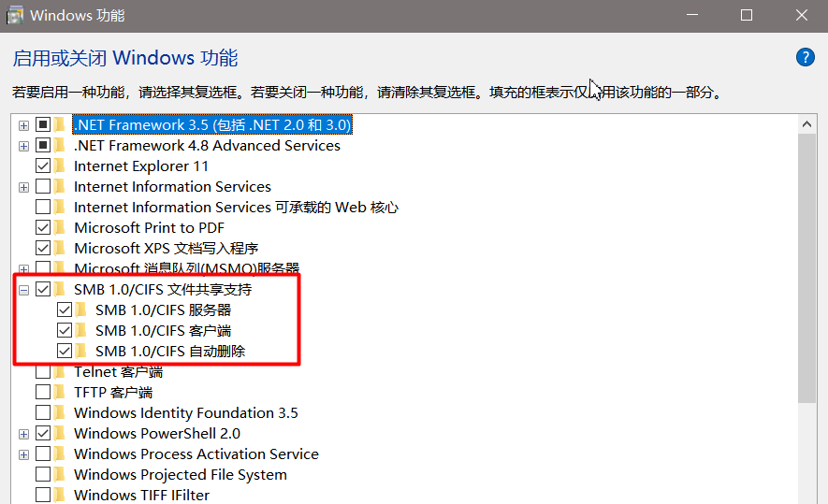The width and height of the screenshot is (828, 504).
Task: Click folder icon beside Internet Explorer 11
Action: pyautogui.click(x=59, y=166)
